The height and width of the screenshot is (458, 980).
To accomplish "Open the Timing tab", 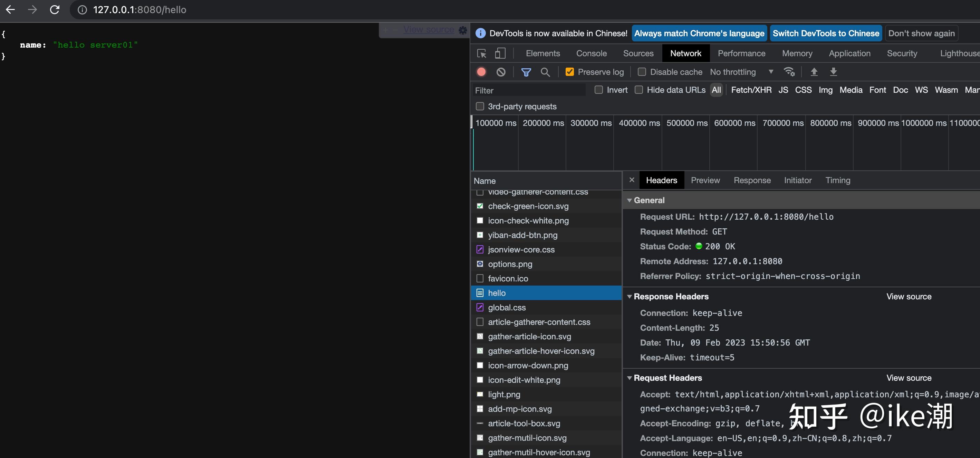I will coord(837,180).
